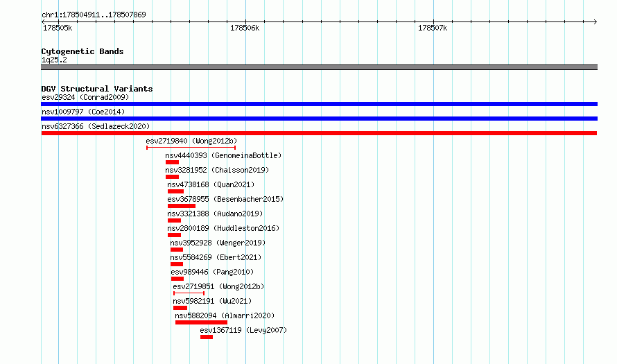Open esv989446 (Pang2010) variant
The width and height of the screenshot is (617, 364).
coord(212,272)
